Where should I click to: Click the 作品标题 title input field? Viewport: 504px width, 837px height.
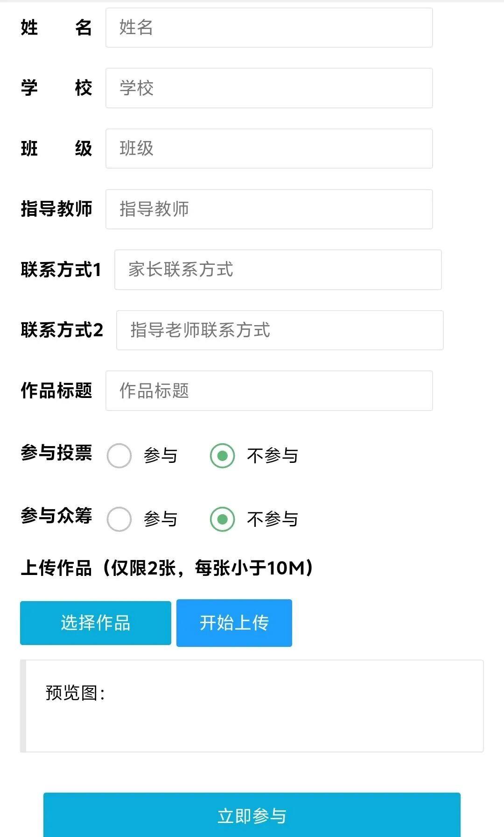(269, 391)
